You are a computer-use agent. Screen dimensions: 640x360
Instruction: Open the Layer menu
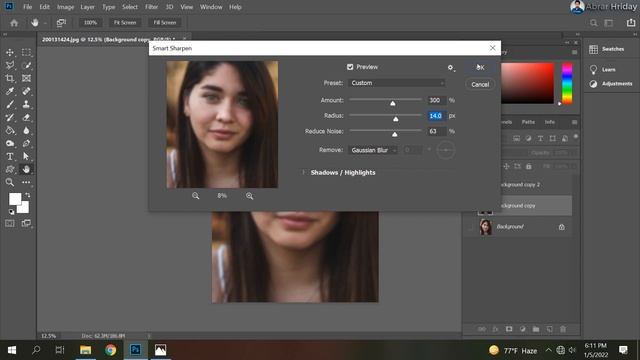tap(87, 7)
